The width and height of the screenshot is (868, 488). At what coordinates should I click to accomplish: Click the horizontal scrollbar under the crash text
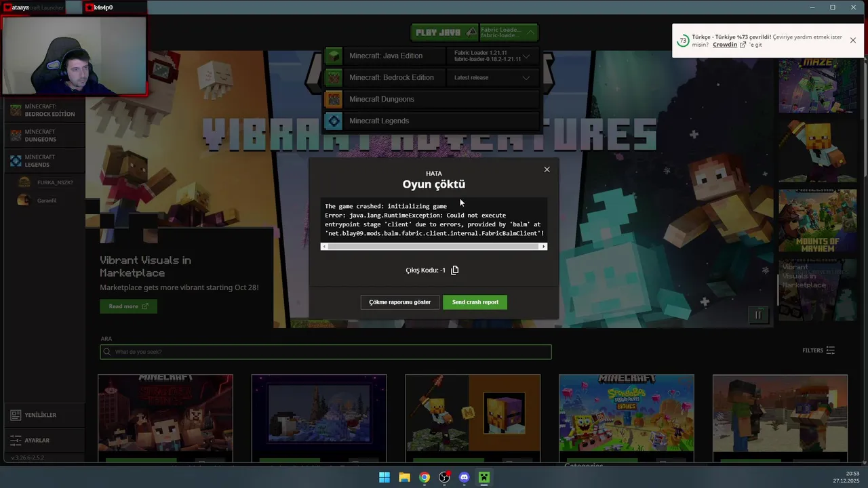[434, 247]
